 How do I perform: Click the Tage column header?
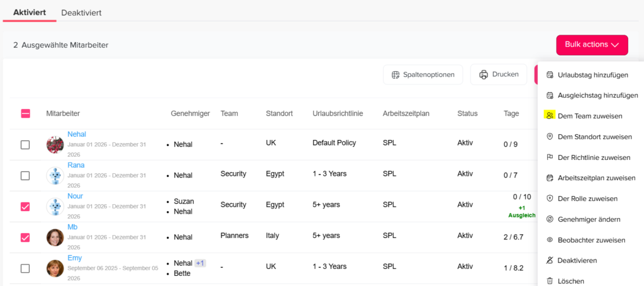[511, 113]
